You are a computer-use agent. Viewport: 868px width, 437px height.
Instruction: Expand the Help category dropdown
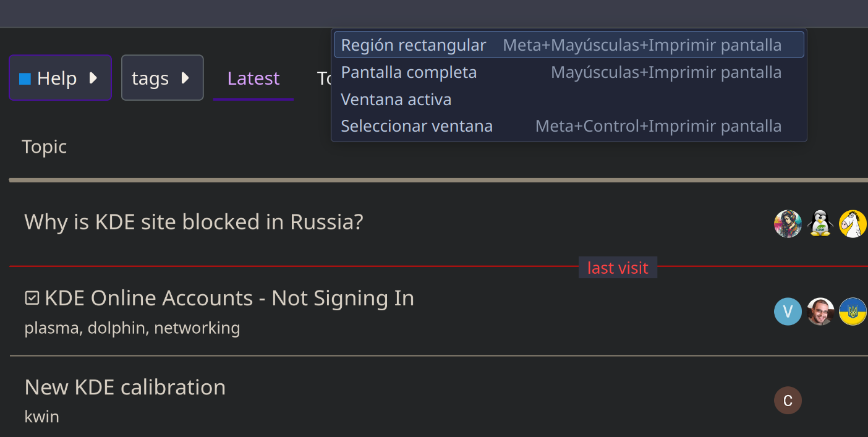click(60, 78)
